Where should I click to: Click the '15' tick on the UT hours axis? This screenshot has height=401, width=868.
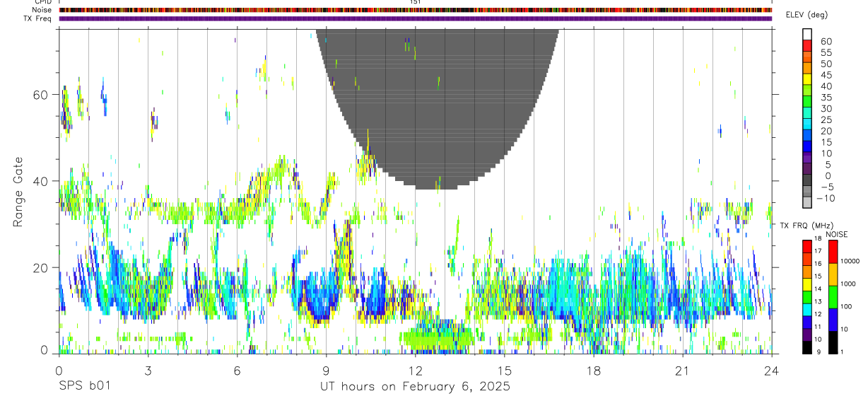coord(504,371)
